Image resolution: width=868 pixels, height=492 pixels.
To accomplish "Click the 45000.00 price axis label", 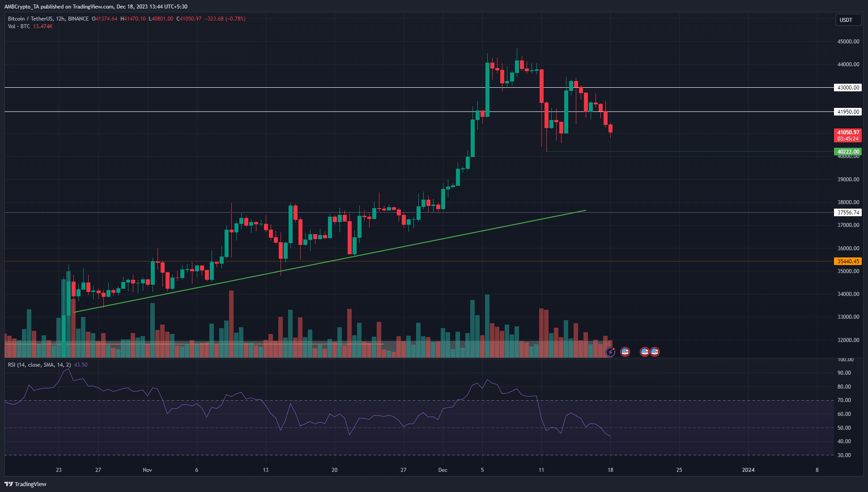I will [848, 42].
